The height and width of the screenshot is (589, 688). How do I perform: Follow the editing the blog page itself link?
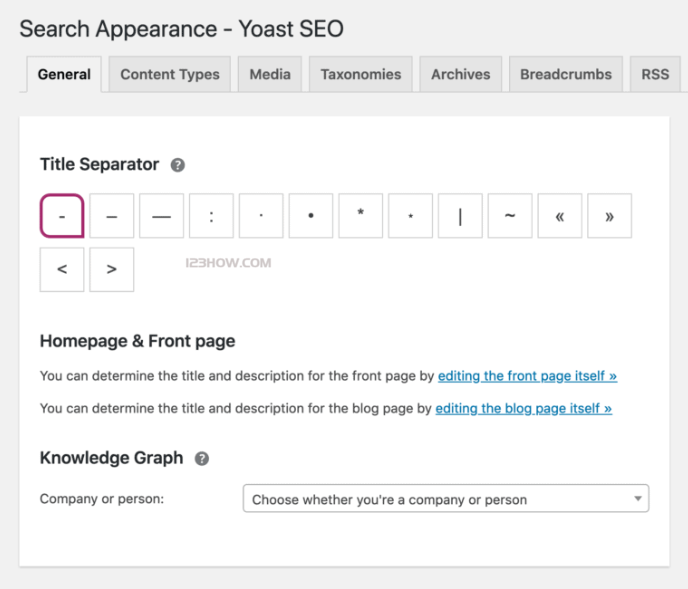click(523, 408)
